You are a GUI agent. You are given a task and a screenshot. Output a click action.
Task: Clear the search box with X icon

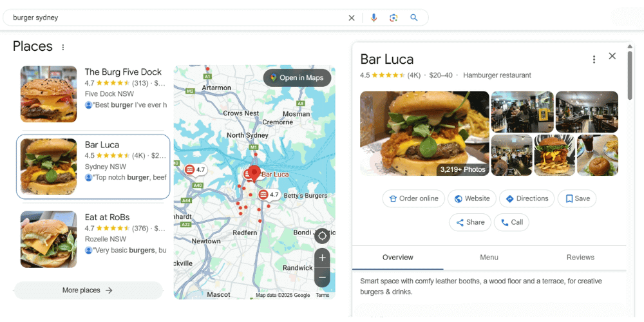[352, 17]
